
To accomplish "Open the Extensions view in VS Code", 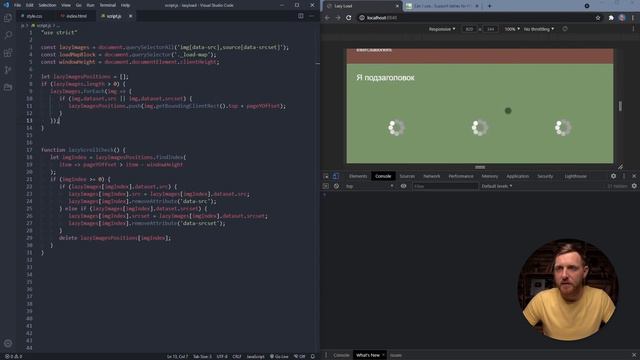I will pyautogui.click(x=8, y=53).
